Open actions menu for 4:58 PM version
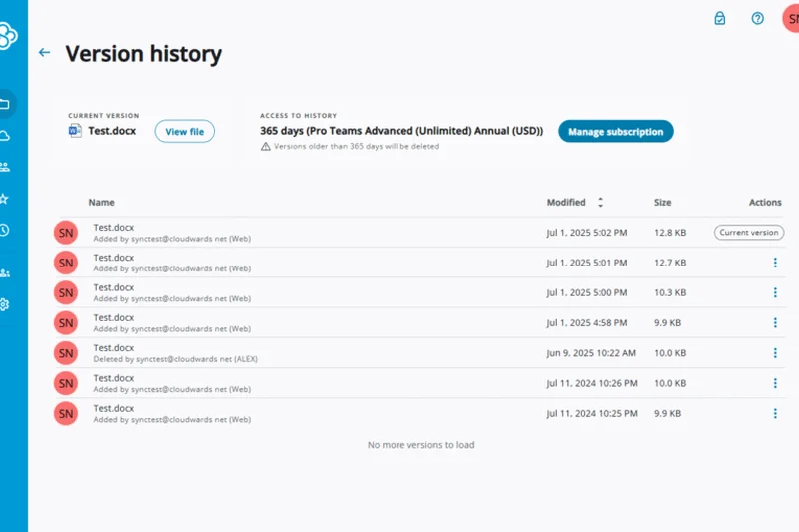The height and width of the screenshot is (532, 799). [x=775, y=323]
